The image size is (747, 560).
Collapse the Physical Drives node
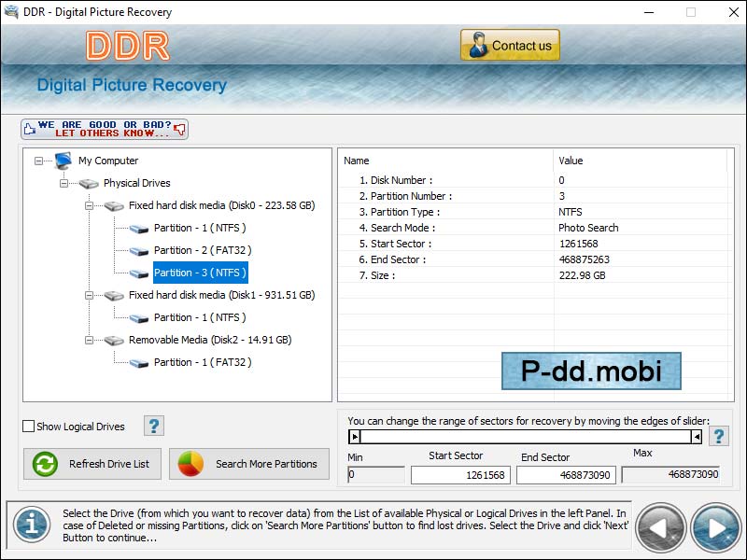63,183
